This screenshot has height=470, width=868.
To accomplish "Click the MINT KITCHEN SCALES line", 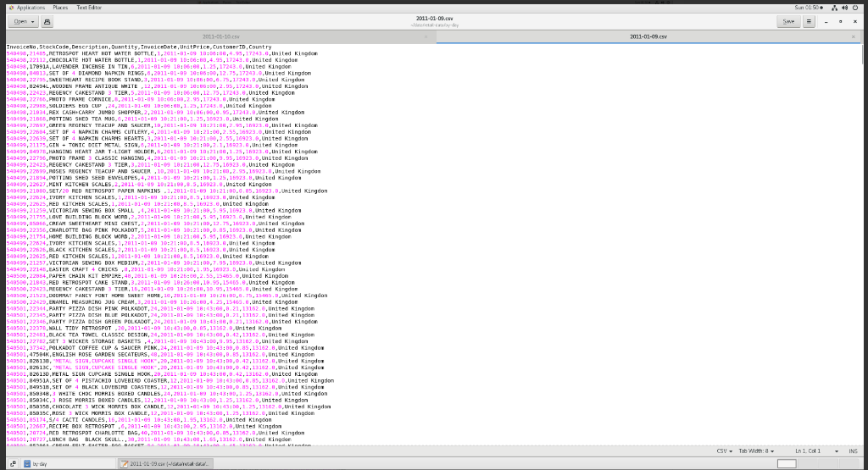I will point(139,185).
